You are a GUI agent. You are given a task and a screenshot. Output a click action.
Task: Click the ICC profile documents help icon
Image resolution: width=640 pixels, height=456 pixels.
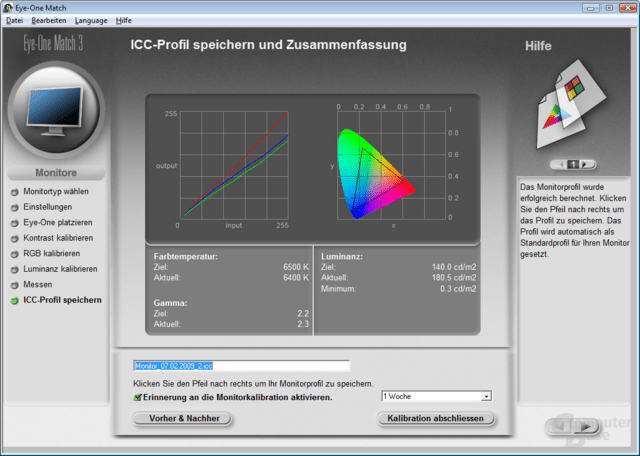coord(571,105)
